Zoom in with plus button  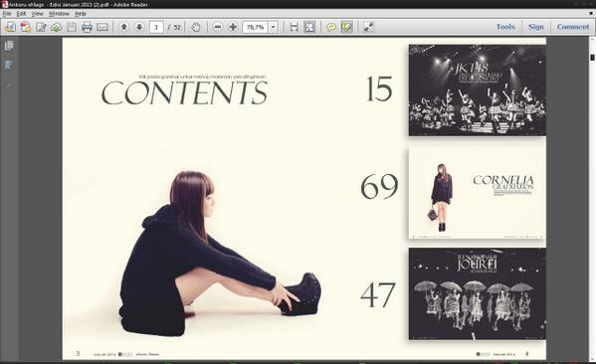pos(233,27)
